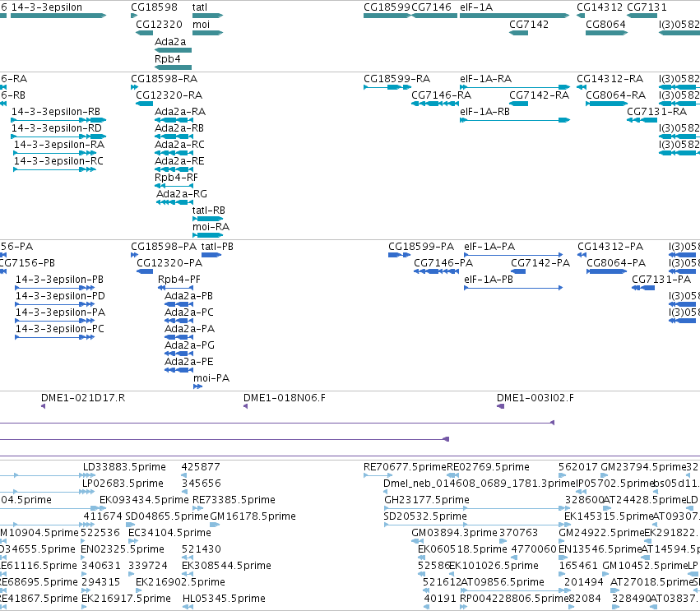Viewport: 700px width, 611px height.
Task: Click protein label CG7142-PA
Action: [540, 263]
